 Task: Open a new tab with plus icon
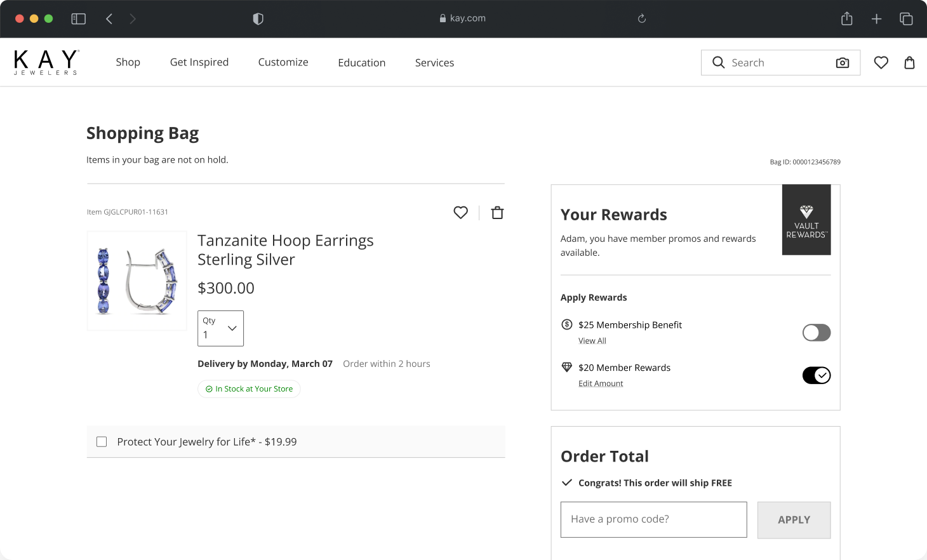pos(876,19)
